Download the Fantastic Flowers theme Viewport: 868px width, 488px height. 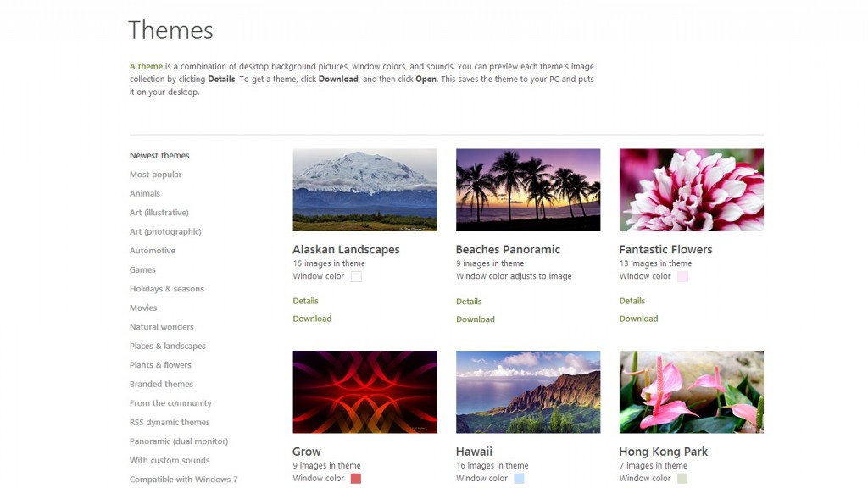point(638,319)
